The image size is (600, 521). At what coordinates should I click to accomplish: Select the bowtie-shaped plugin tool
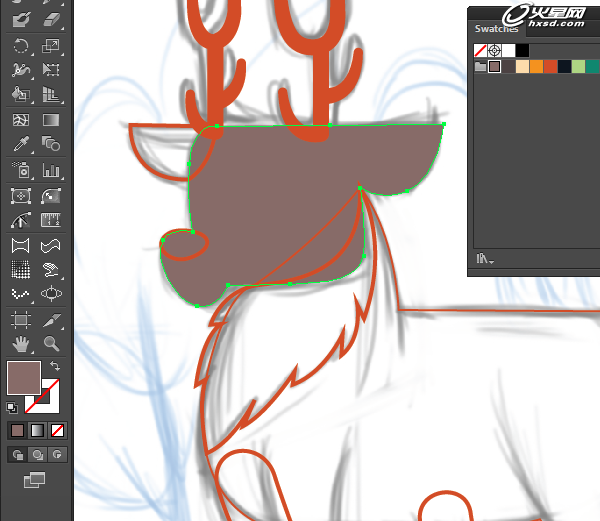click(21, 246)
